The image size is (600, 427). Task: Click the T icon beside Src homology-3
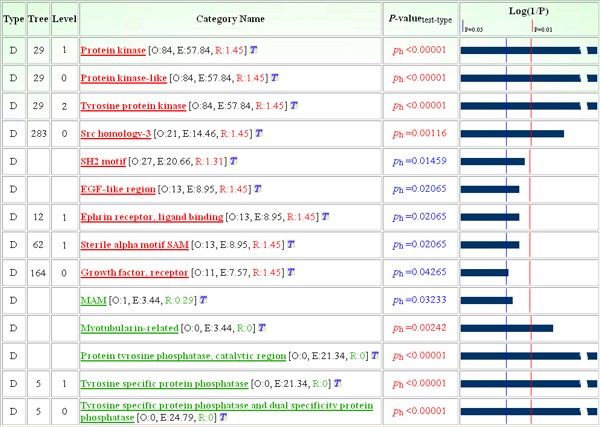pos(259,133)
